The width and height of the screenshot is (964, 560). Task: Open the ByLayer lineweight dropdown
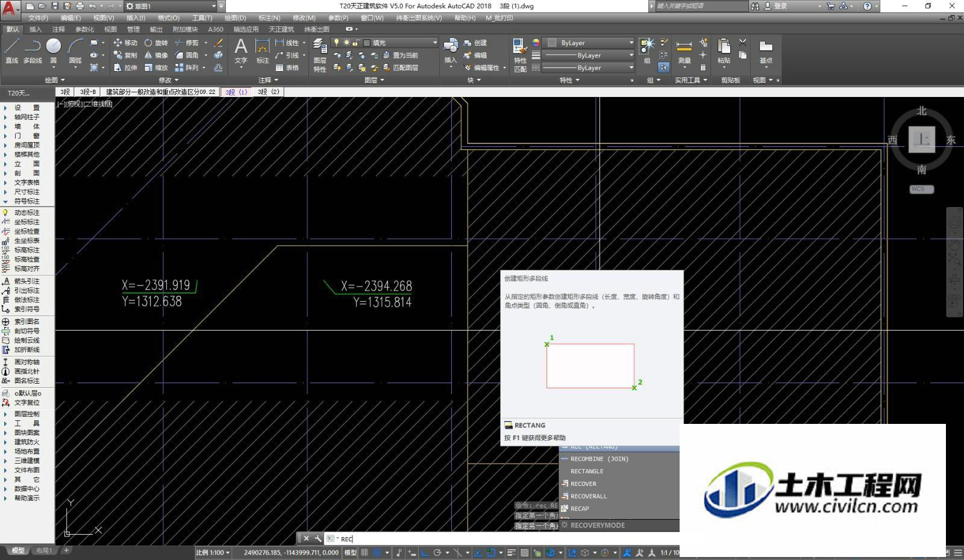(x=589, y=55)
